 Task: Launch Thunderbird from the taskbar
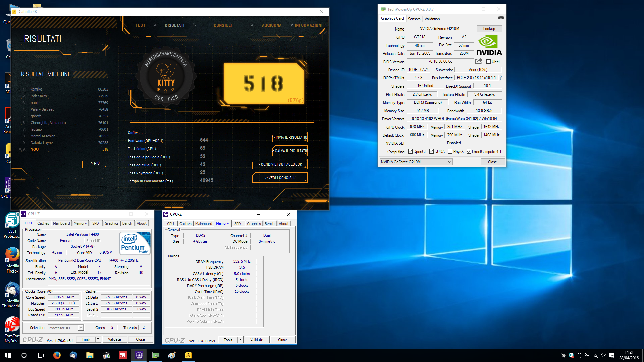coord(73,355)
